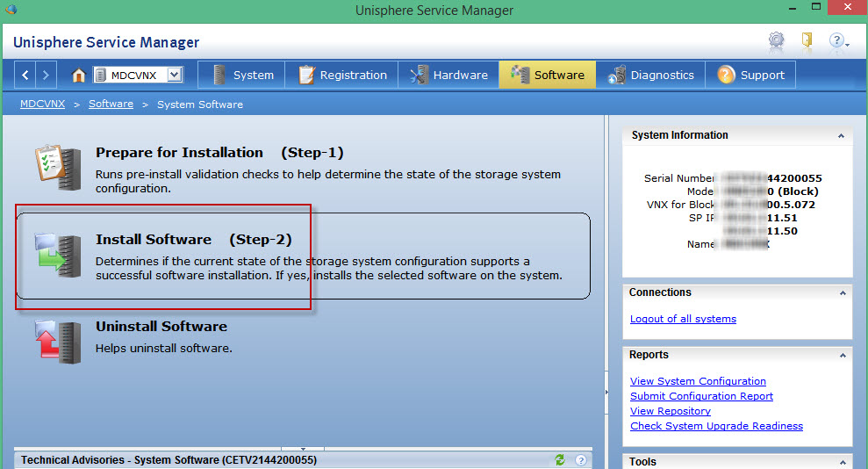Open the View Repository link
This screenshot has height=469, width=868.
point(671,411)
